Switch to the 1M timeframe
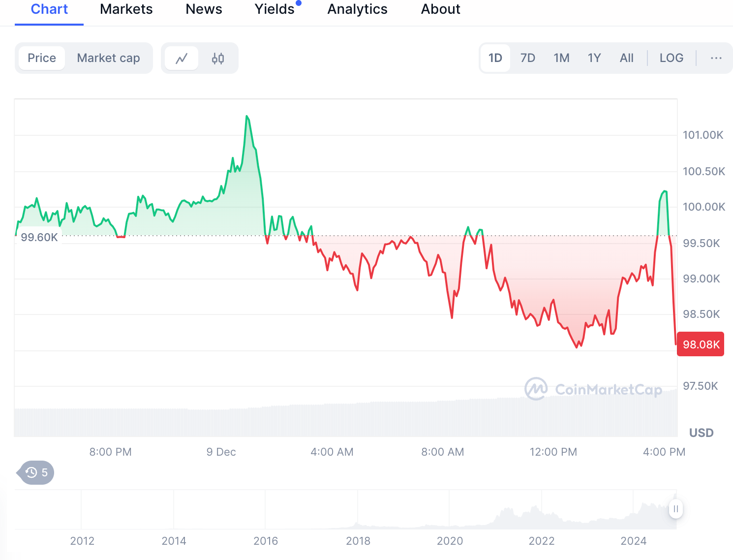 (561, 58)
